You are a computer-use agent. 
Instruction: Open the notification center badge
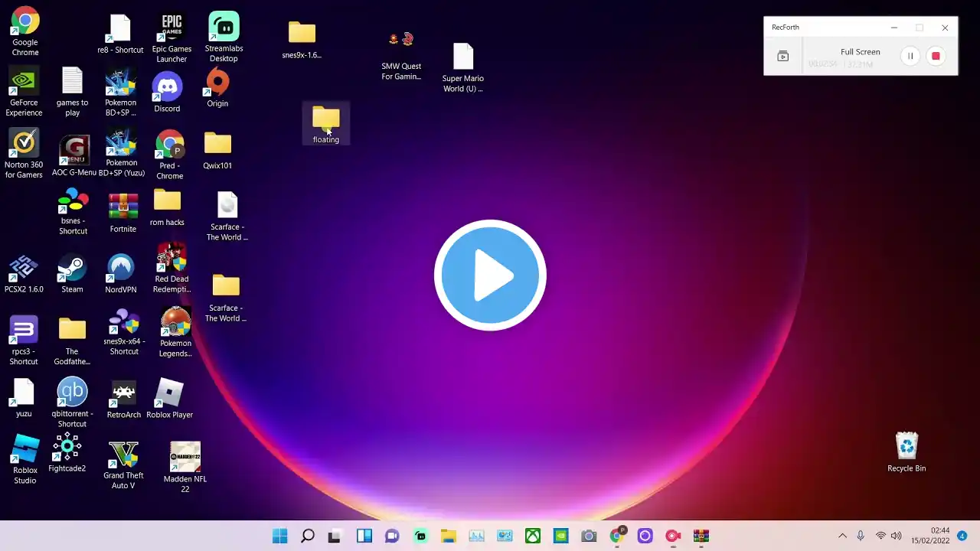(962, 536)
